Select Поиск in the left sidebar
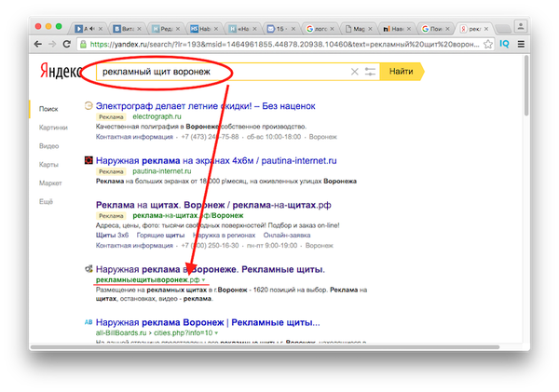The width and height of the screenshot is (559, 392). (x=48, y=109)
